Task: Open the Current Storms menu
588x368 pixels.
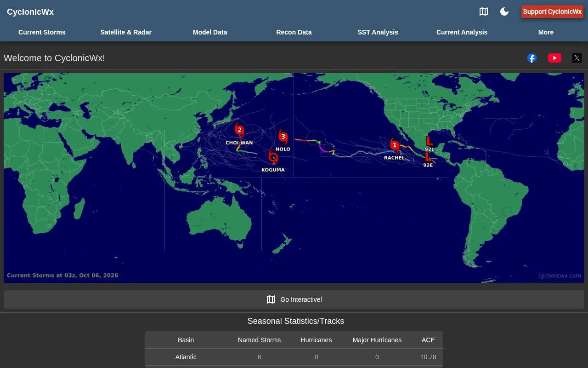Action: [42, 32]
